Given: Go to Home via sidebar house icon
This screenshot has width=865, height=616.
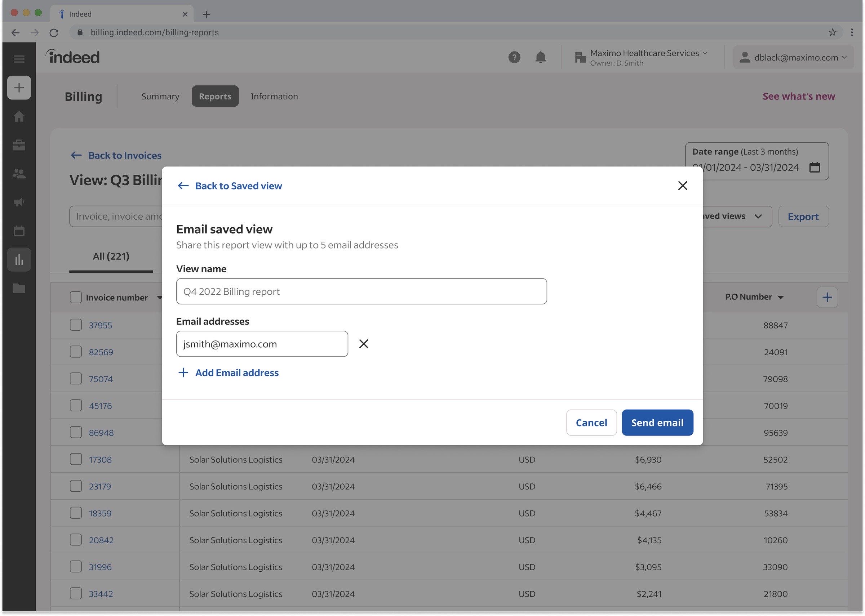Looking at the screenshot, I should coord(19,116).
